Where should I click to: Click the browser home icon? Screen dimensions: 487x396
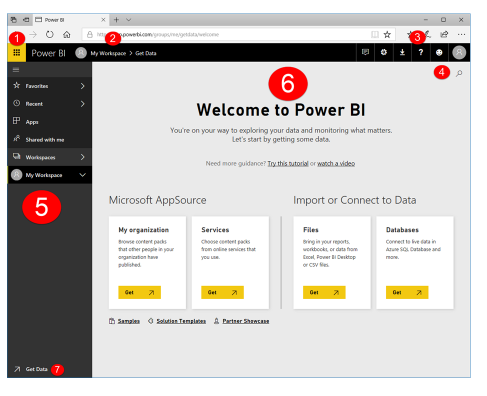(x=67, y=34)
